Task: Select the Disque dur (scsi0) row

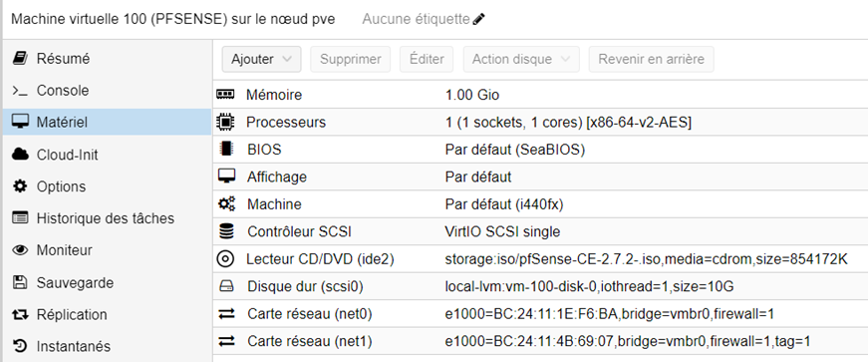Action: click(x=540, y=286)
